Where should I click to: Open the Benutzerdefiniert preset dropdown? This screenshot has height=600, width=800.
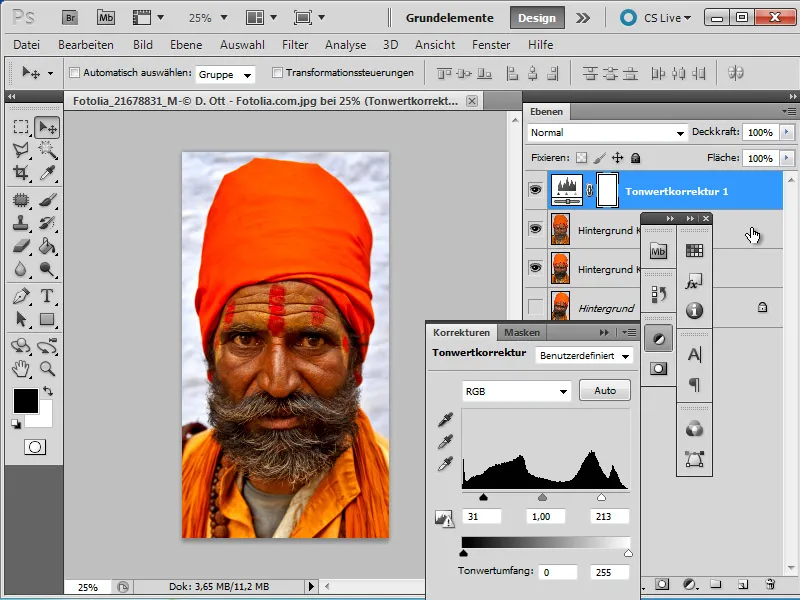pyautogui.click(x=584, y=356)
